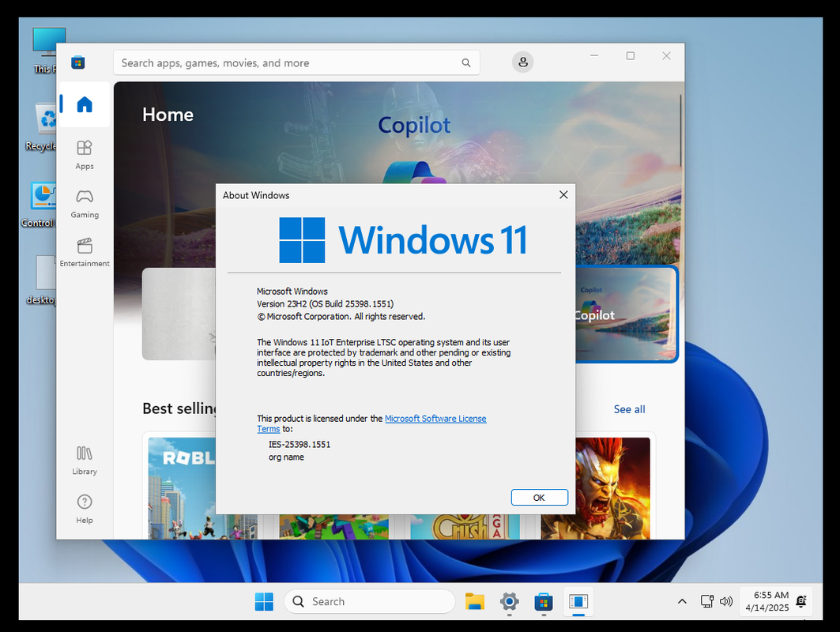Open Help in Store sidebar
Screen dimensions: 840x632
pyautogui.click(x=84, y=509)
